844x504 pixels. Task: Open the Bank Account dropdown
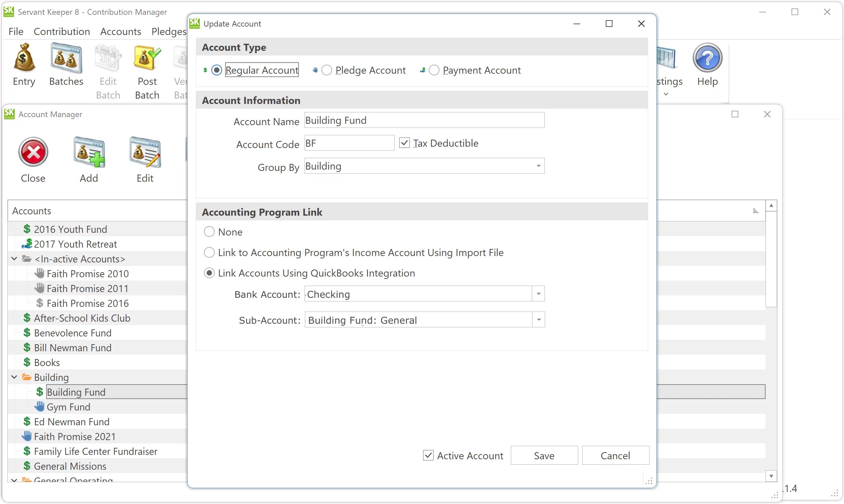pos(538,293)
